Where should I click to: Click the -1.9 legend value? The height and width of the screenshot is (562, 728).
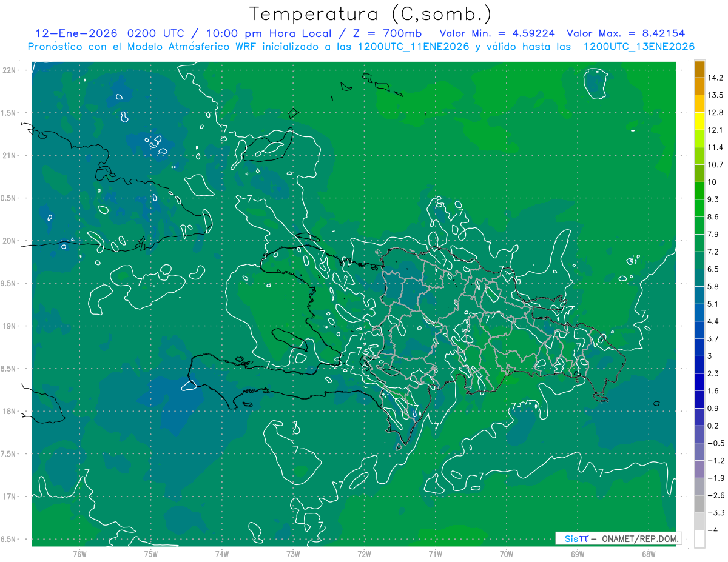[716, 478]
